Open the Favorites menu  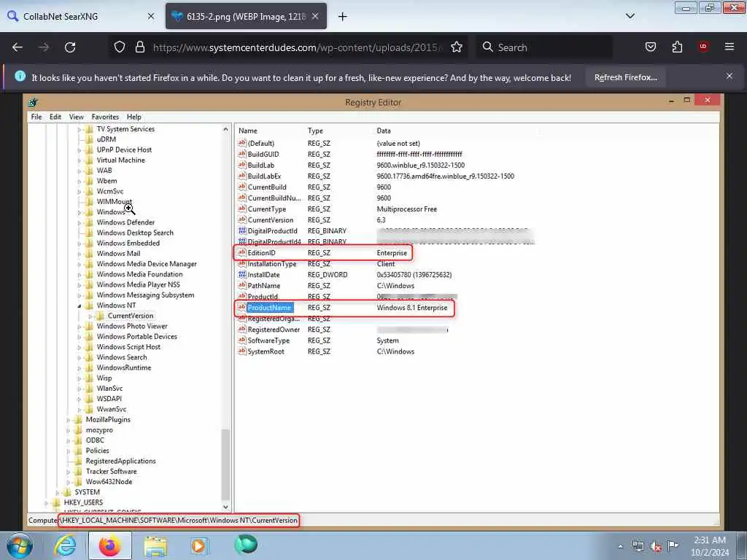105,117
